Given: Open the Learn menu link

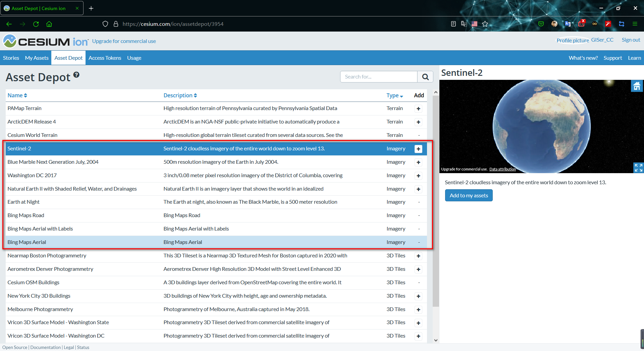Looking at the screenshot, I should click(634, 58).
